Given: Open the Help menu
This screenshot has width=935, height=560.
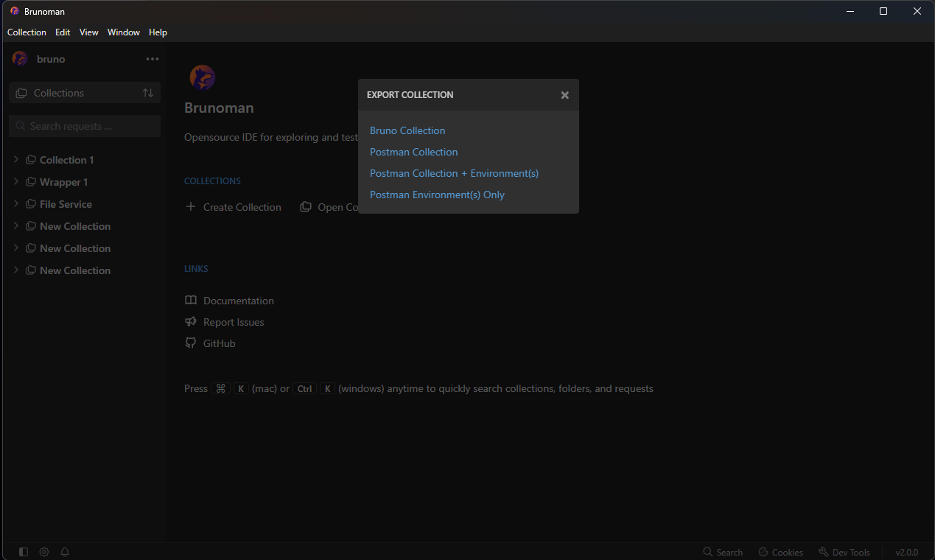Looking at the screenshot, I should click(x=158, y=32).
